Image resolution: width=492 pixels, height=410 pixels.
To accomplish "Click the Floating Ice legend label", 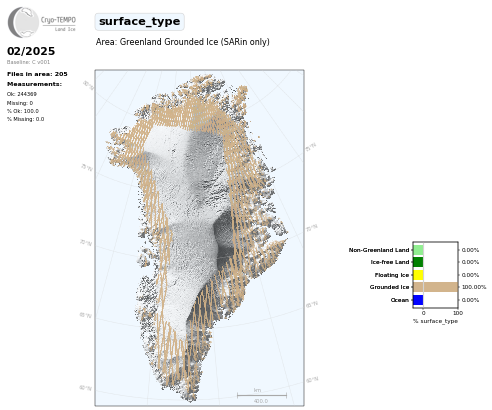I will [392, 275].
